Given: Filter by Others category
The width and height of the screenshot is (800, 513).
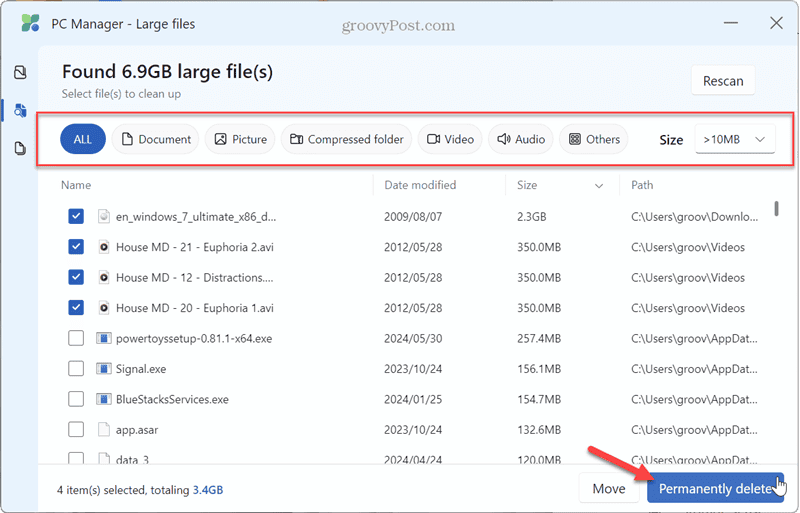Looking at the screenshot, I should pos(594,139).
